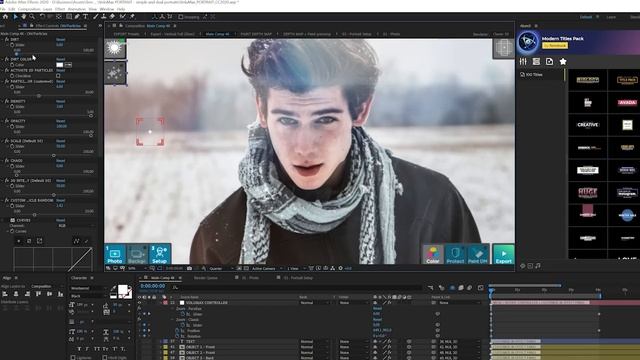
Task: Select the Type tool
Action: point(85,17)
